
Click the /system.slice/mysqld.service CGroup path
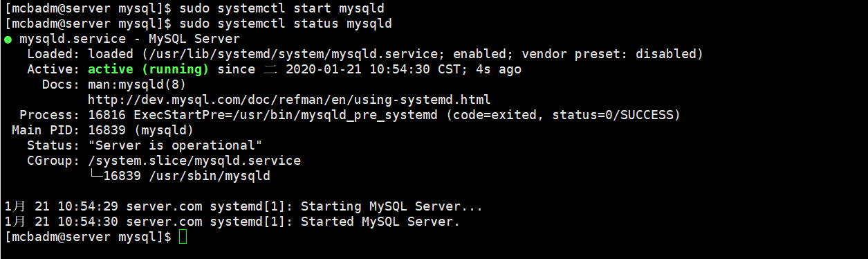point(194,161)
